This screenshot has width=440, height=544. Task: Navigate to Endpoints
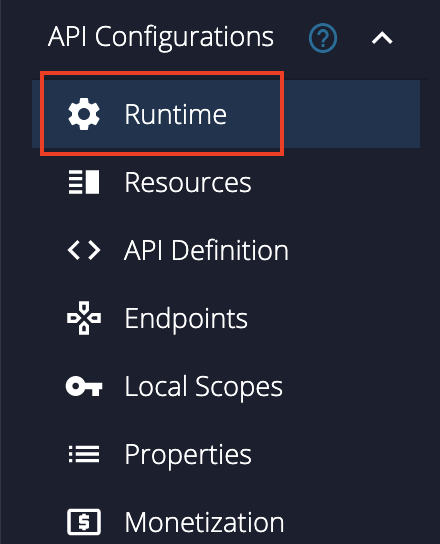point(226,318)
